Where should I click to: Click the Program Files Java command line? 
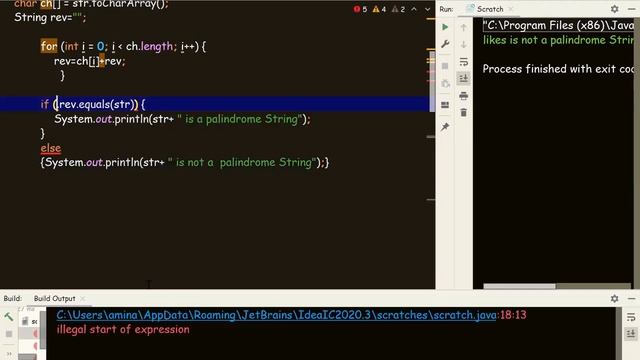point(558,25)
